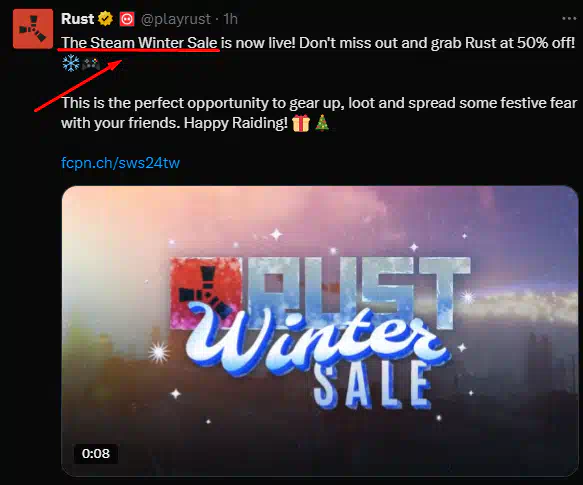Click the snowflake emoji in the tweet
This screenshot has height=485, width=583.
coord(71,63)
